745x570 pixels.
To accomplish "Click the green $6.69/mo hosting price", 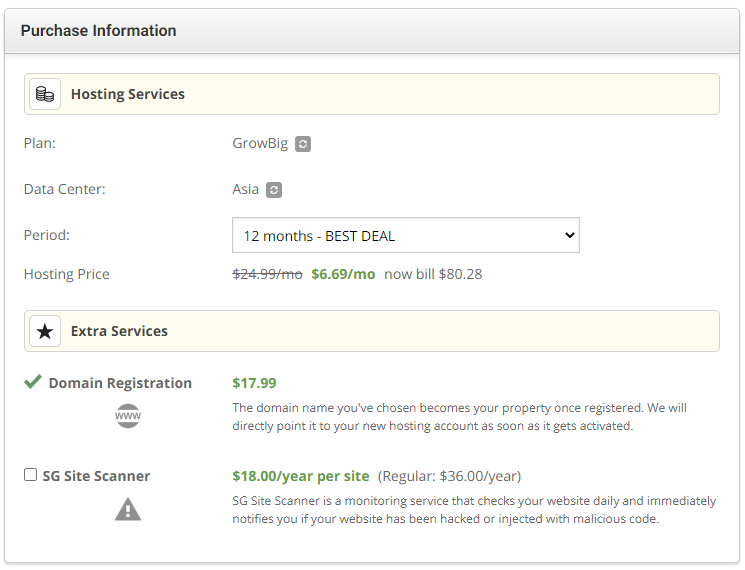I will click(x=343, y=274).
